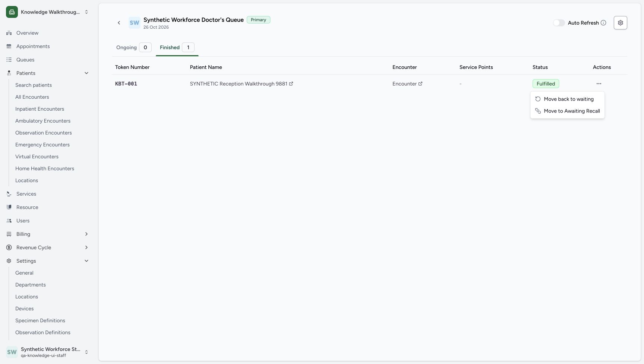Open patient link icon next to 9881
Viewport: 644px width, 364px height.
click(x=291, y=84)
